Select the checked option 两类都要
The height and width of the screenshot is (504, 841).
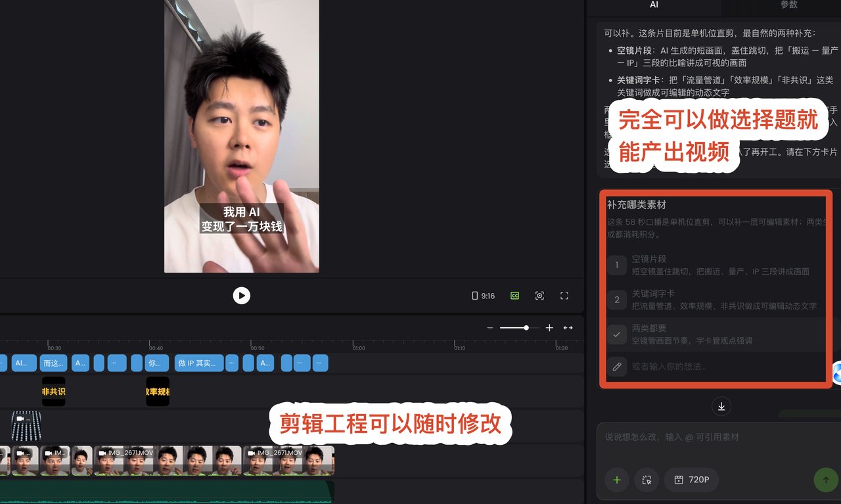pyautogui.click(x=715, y=334)
